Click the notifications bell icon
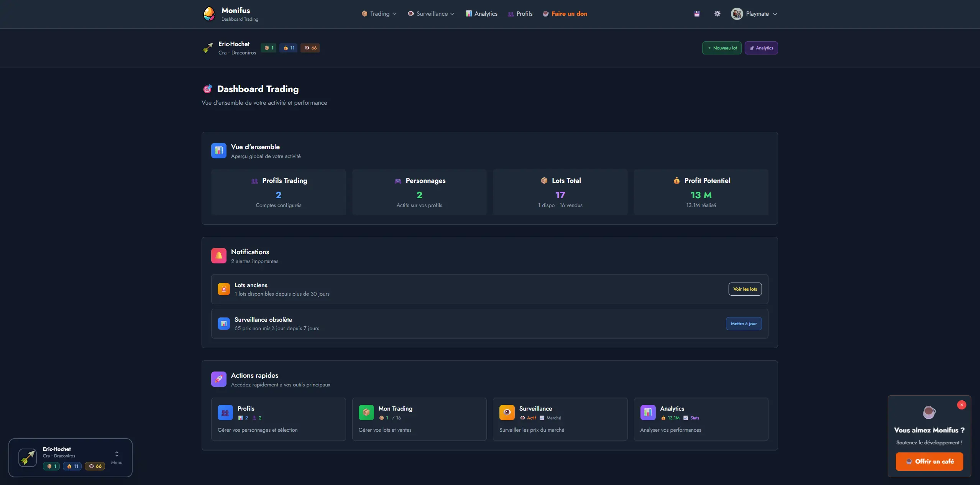This screenshot has width=980, height=485. pos(218,256)
